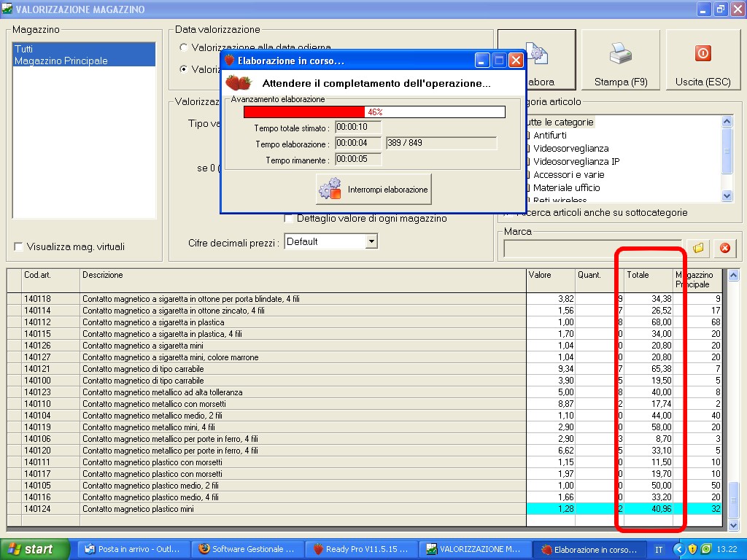
Task: Select the second Valorizzazione date radio button
Action: click(x=183, y=69)
